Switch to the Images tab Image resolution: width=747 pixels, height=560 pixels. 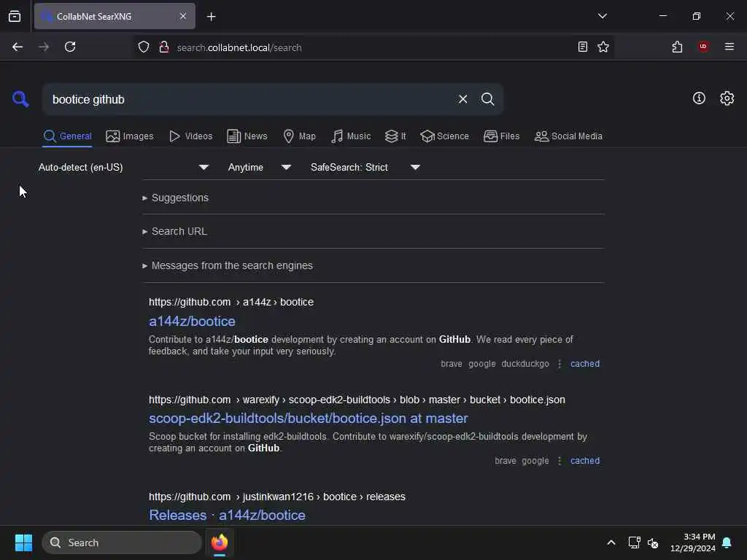(130, 136)
